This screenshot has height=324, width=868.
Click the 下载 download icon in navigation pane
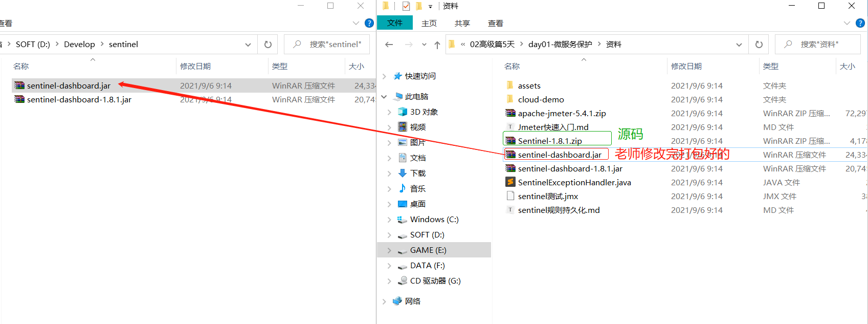(403, 173)
